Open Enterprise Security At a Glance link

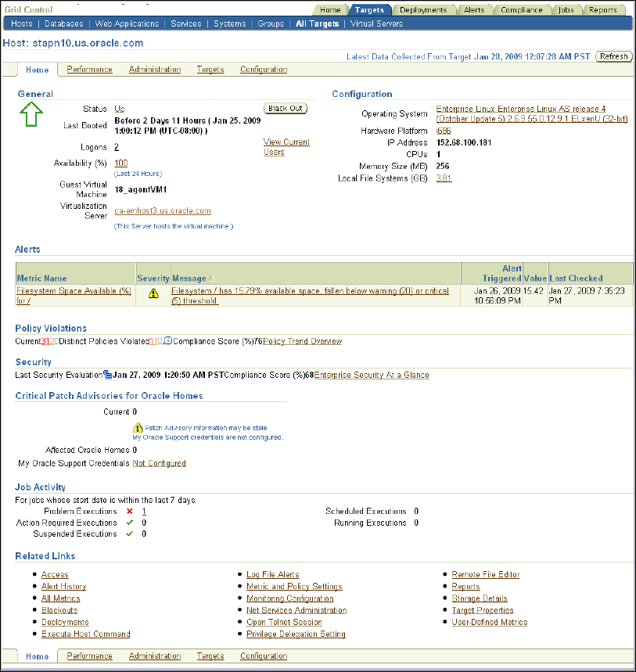pyautogui.click(x=371, y=375)
